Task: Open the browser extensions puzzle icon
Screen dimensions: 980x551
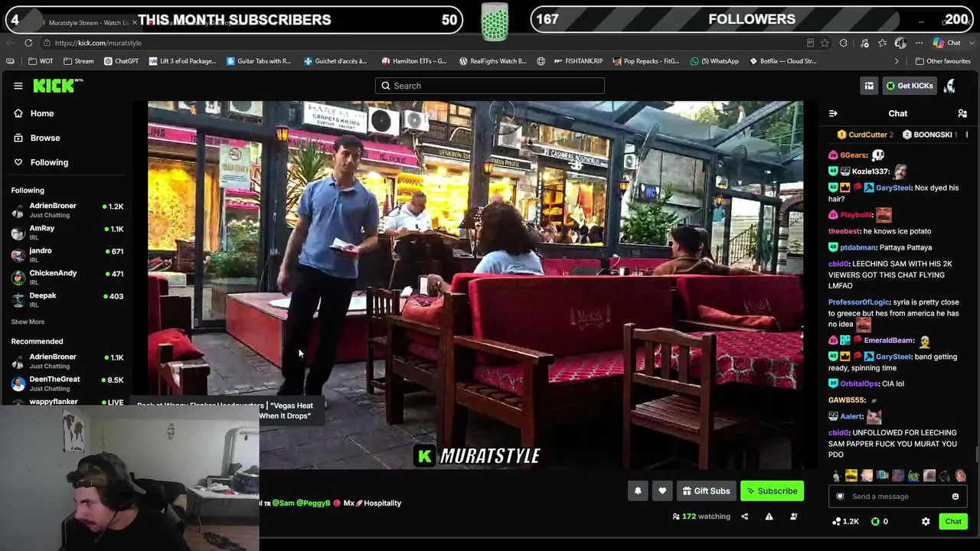Action: click(x=843, y=43)
